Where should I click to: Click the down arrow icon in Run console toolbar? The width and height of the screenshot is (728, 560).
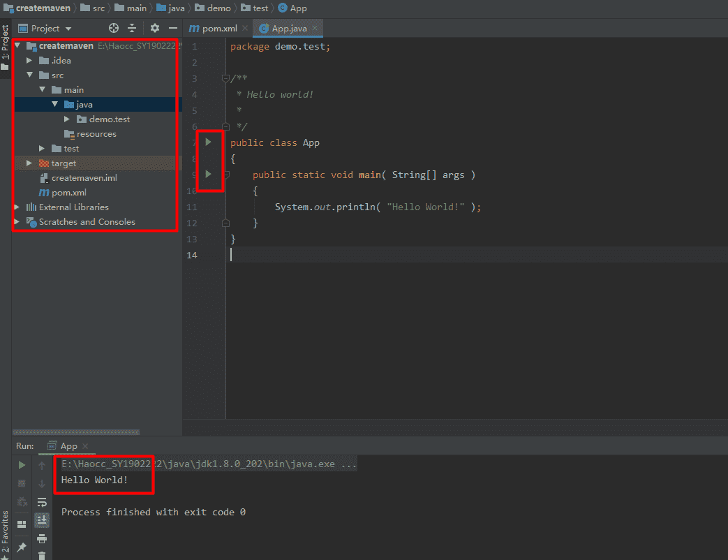pyautogui.click(x=42, y=484)
